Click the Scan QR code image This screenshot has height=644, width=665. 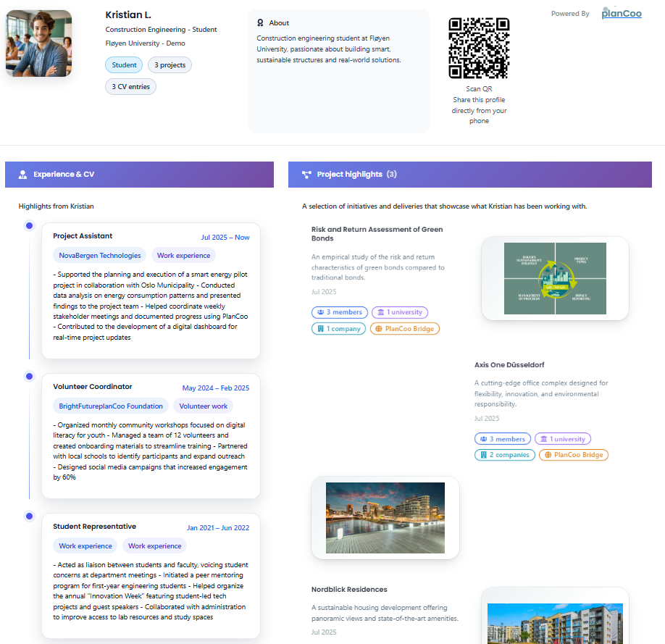(x=479, y=49)
